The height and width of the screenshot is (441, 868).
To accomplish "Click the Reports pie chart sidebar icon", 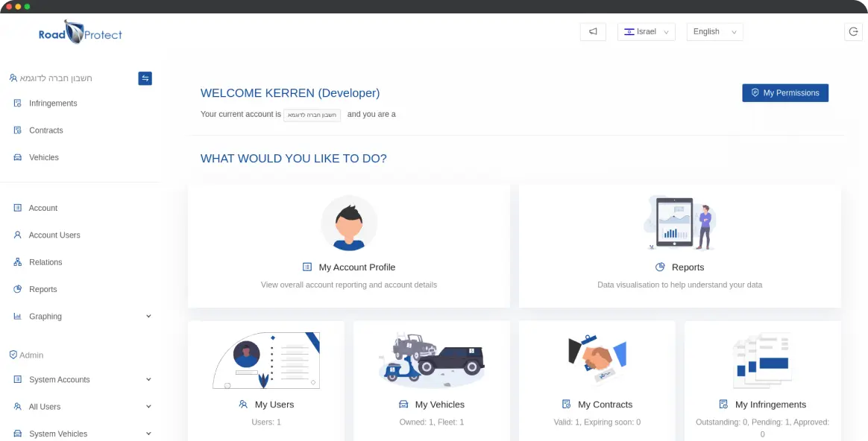I will [17, 289].
